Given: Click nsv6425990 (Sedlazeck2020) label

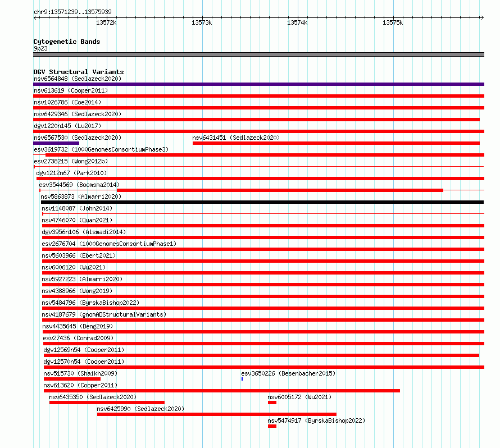Looking at the screenshot, I should [140, 409].
